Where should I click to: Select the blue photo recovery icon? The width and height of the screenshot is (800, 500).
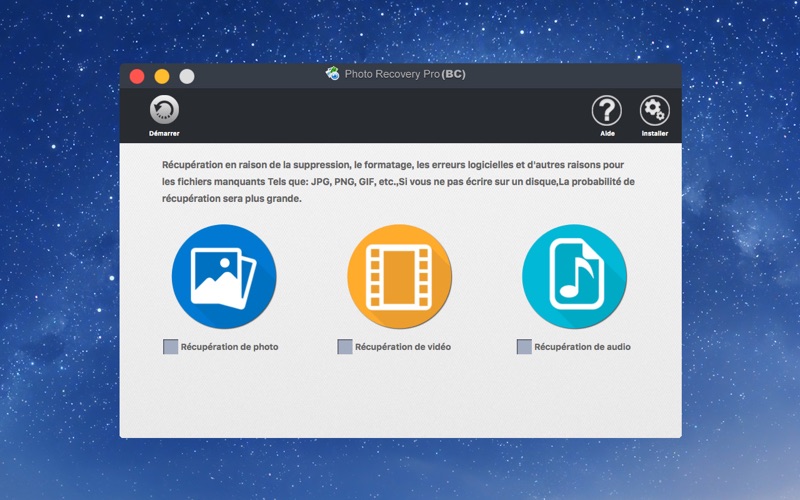tap(224, 277)
